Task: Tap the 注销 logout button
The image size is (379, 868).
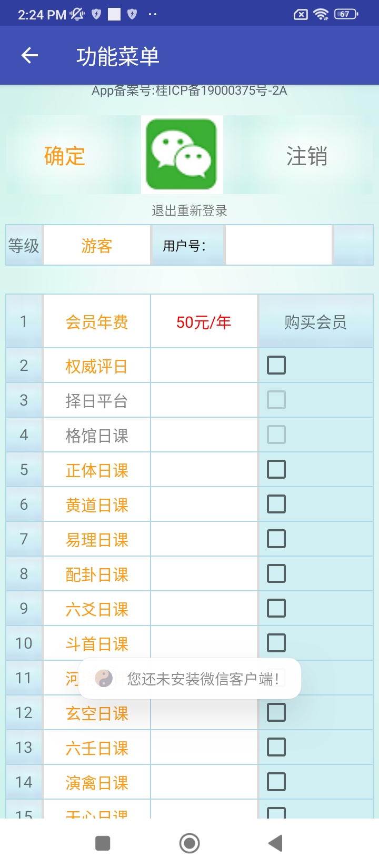Action: click(307, 156)
